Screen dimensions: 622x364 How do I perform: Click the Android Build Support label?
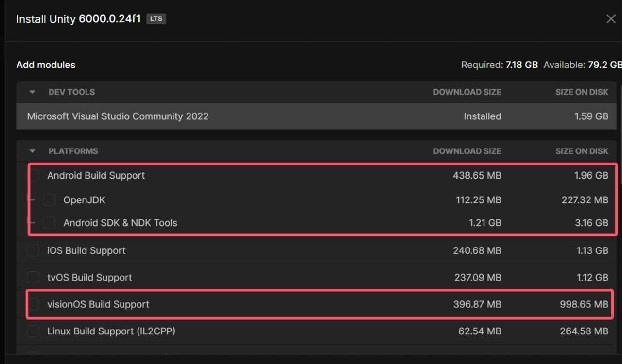click(x=96, y=176)
